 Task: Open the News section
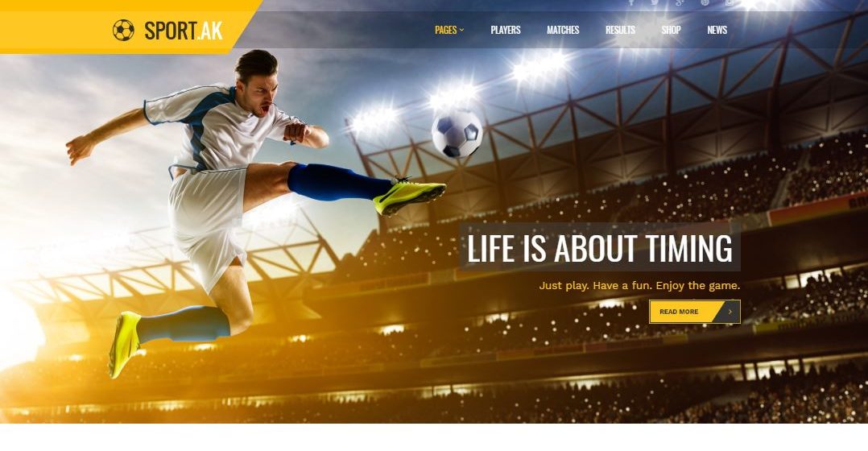click(x=717, y=30)
